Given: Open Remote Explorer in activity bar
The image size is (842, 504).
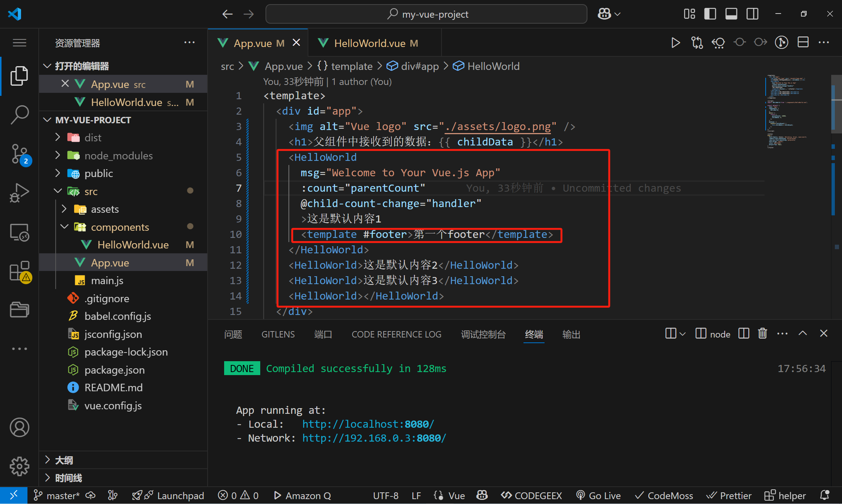Looking at the screenshot, I should click(x=19, y=233).
